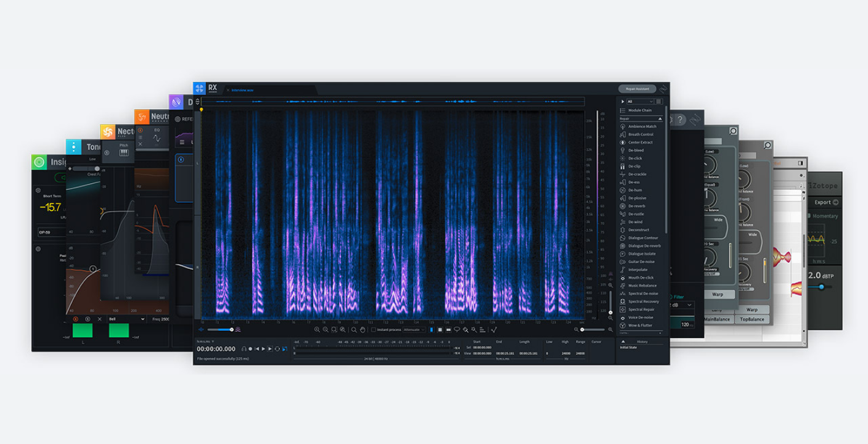Open the Bell filter shape dropdown
The width and height of the screenshot is (868, 444).
(x=126, y=319)
